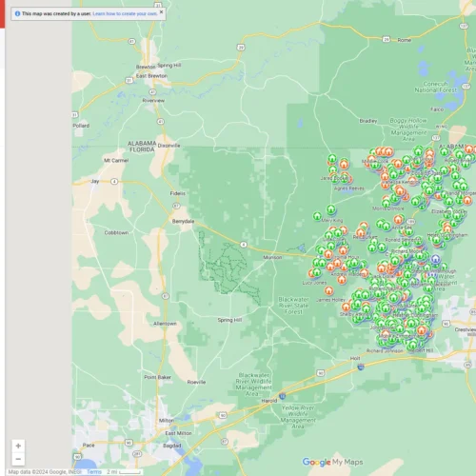Click the Conecuh National Forest label
The height and width of the screenshot is (476, 476).
click(x=436, y=87)
